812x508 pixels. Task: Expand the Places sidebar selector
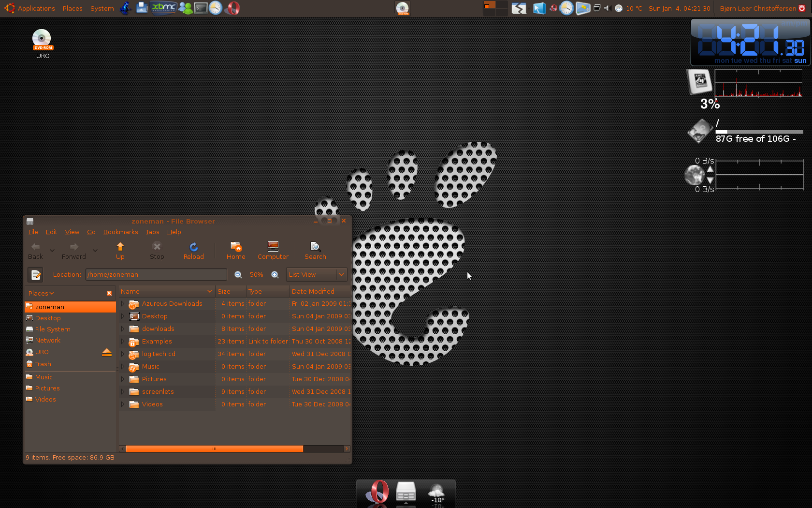pyautogui.click(x=41, y=293)
